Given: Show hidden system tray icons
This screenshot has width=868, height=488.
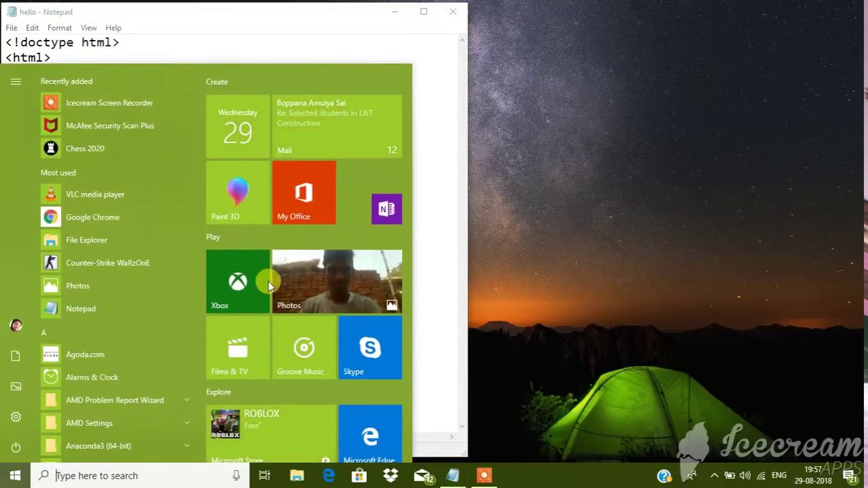Looking at the screenshot, I should [x=714, y=476].
